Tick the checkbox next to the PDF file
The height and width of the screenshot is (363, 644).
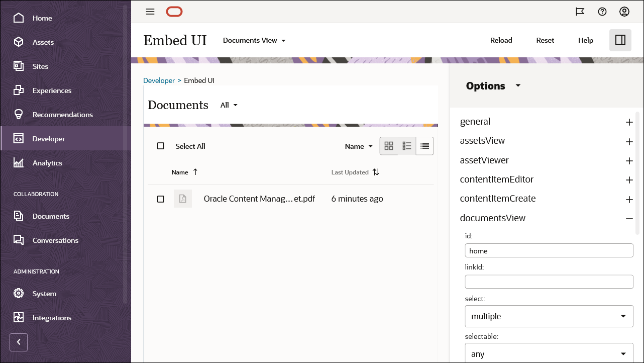[161, 199]
